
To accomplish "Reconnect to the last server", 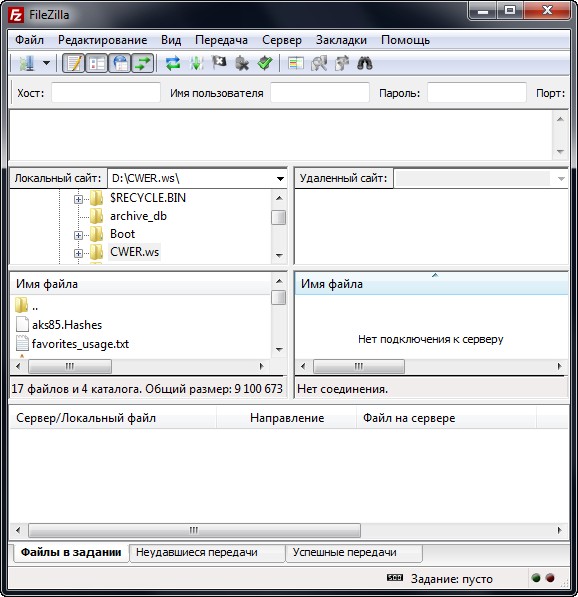I will tap(265, 63).
